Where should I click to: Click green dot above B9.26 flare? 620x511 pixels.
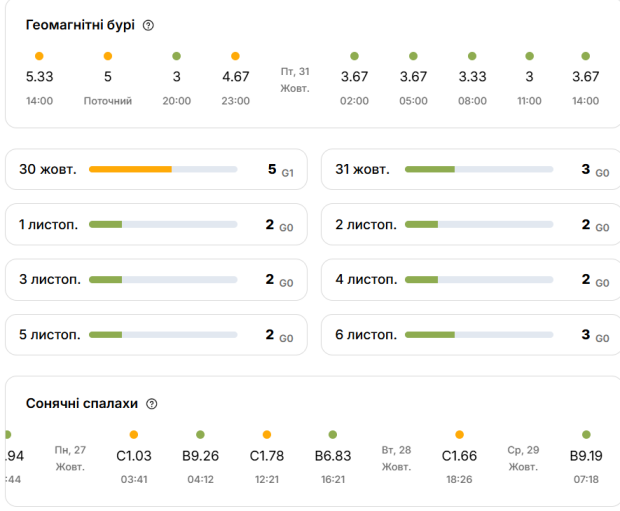[200, 435]
